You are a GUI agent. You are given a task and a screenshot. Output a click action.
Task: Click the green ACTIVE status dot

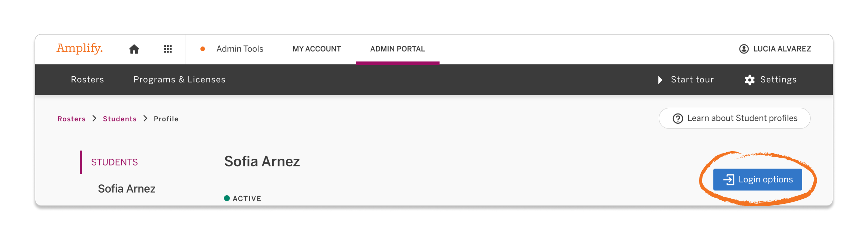point(226,198)
